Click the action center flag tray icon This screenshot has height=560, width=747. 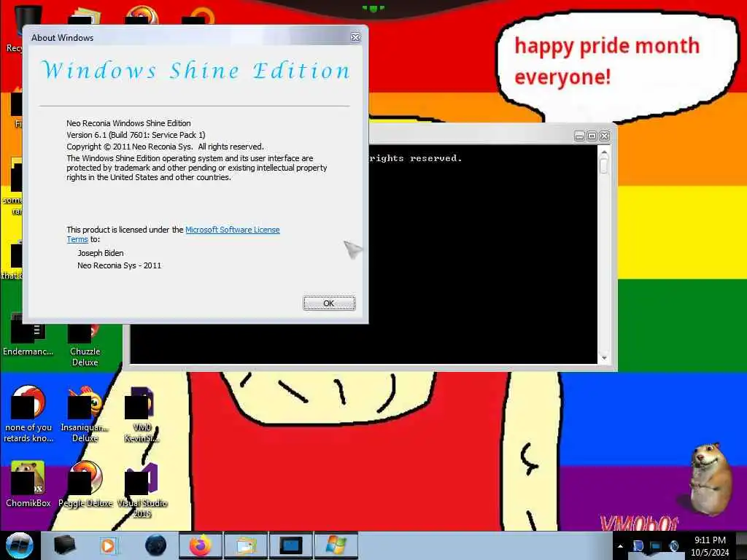point(638,546)
